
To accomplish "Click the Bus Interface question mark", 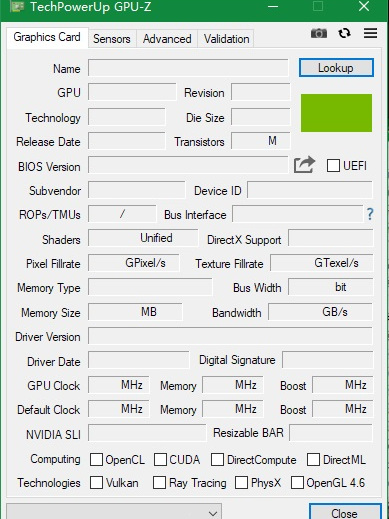I will pyautogui.click(x=370, y=214).
